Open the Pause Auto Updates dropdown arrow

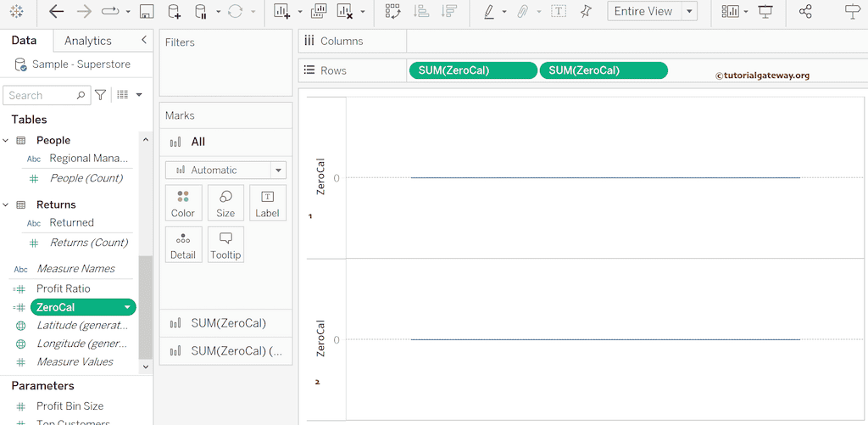point(218,12)
